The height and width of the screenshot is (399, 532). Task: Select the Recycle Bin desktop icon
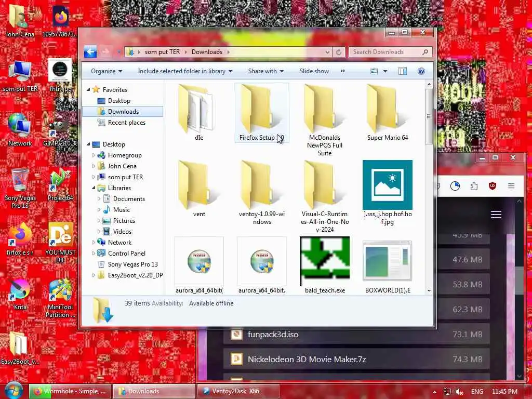pos(20,188)
